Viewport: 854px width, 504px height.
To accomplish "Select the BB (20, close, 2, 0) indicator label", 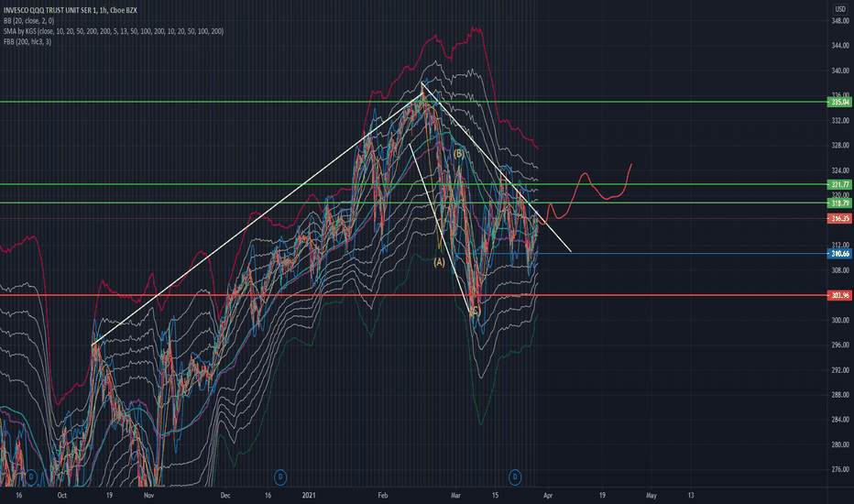I will 29,21.
